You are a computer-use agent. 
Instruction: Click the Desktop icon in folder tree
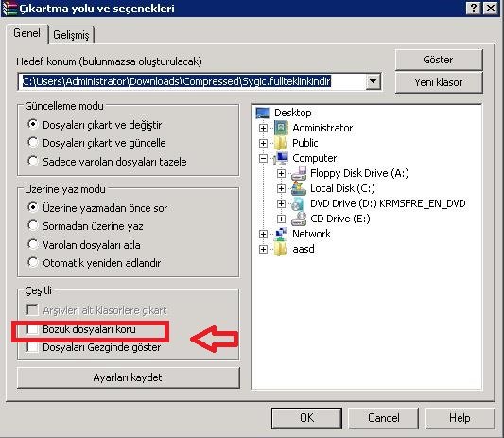tap(263, 113)
